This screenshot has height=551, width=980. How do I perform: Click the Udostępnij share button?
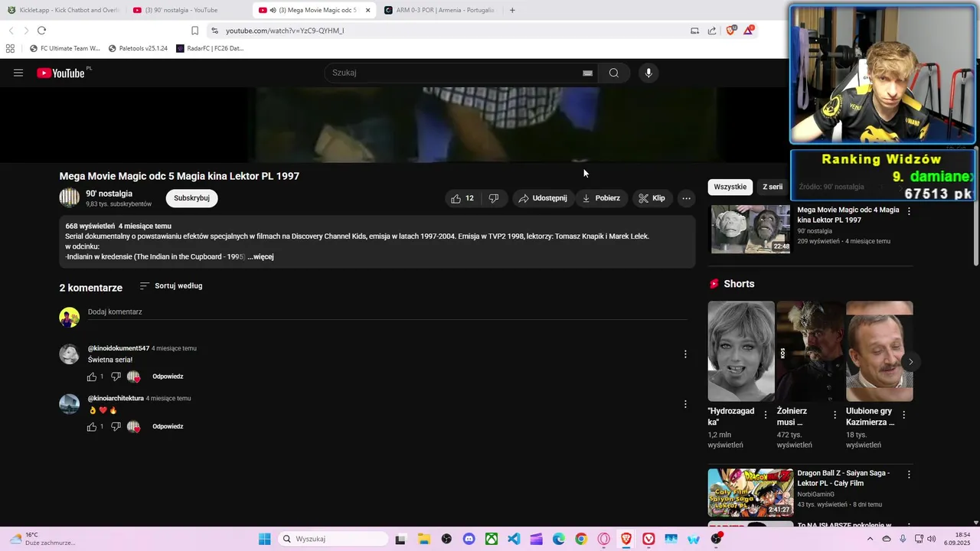click(543, 198)
